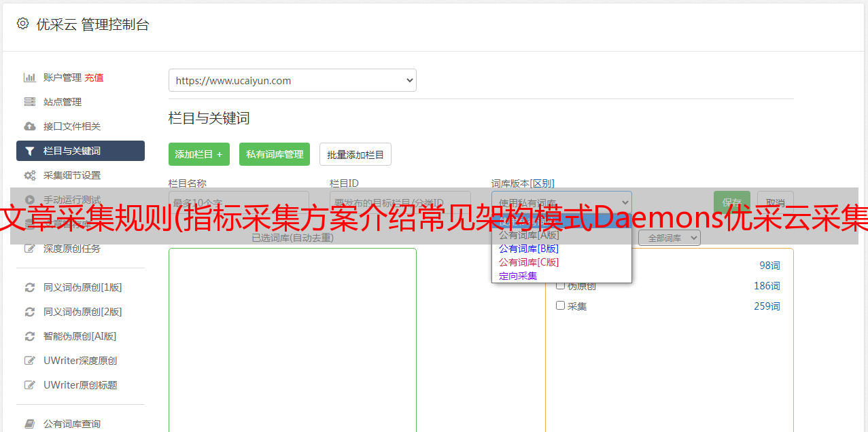This screenshot has width=868, height=432.
Task: Tick the 采集 checkbox
Action: 561,306
